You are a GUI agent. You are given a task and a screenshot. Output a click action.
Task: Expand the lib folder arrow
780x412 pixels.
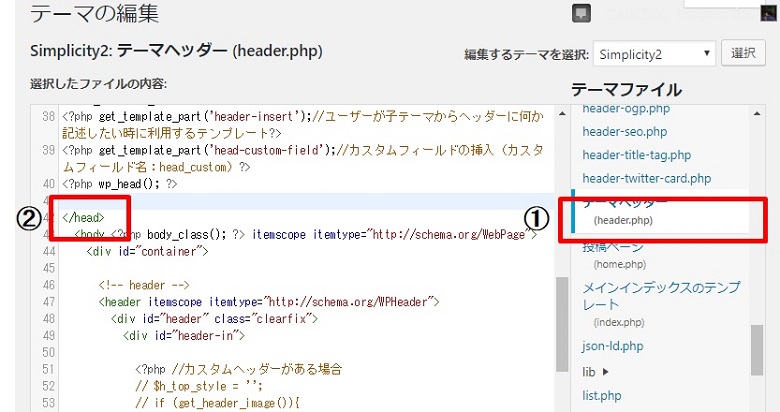(x=605, y=372)
